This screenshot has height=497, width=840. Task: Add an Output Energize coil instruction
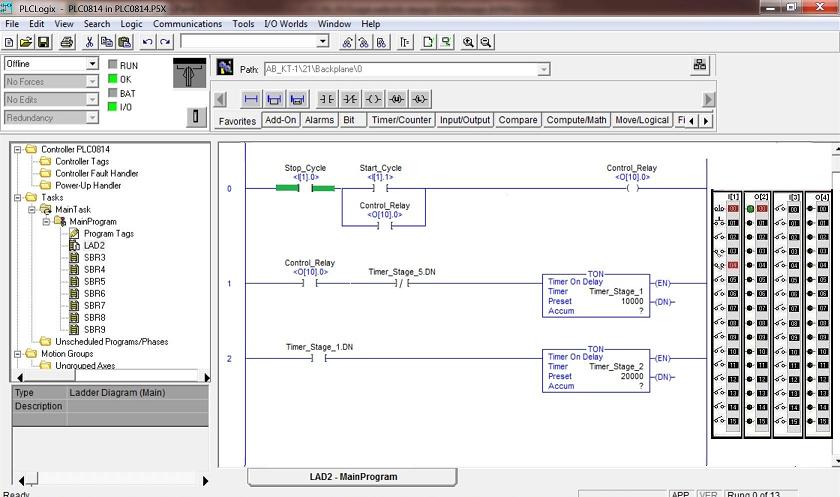click(373, 99)
